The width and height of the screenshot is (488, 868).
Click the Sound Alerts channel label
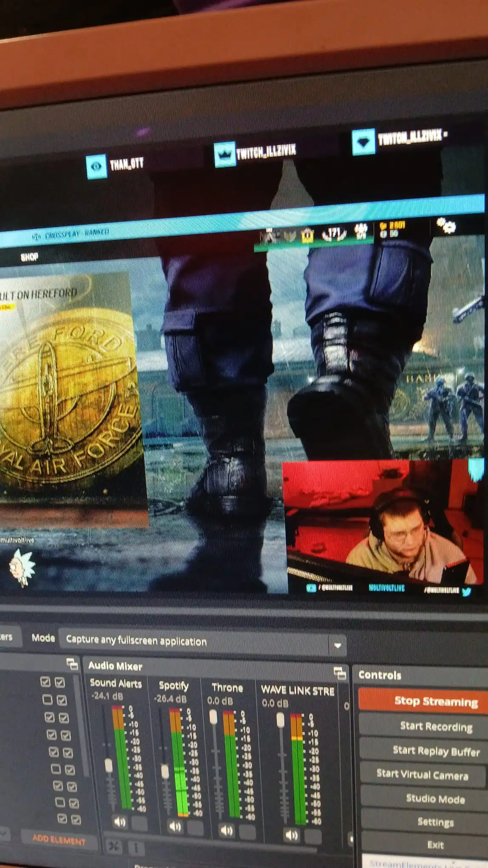coord(116,683)
